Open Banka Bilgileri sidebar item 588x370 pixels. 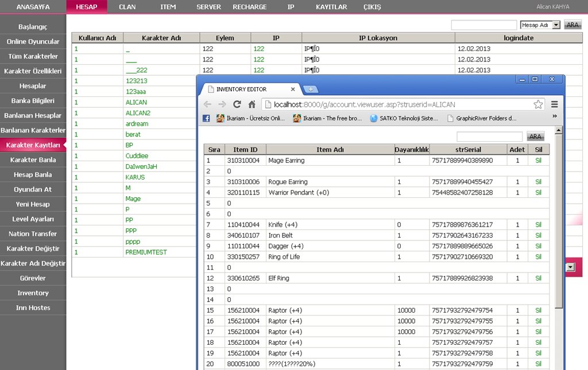click(33, 101)
